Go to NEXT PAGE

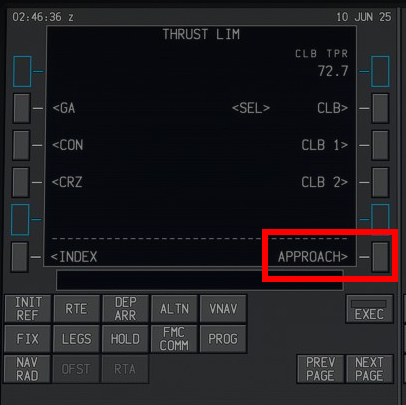(x=369, y=369)
